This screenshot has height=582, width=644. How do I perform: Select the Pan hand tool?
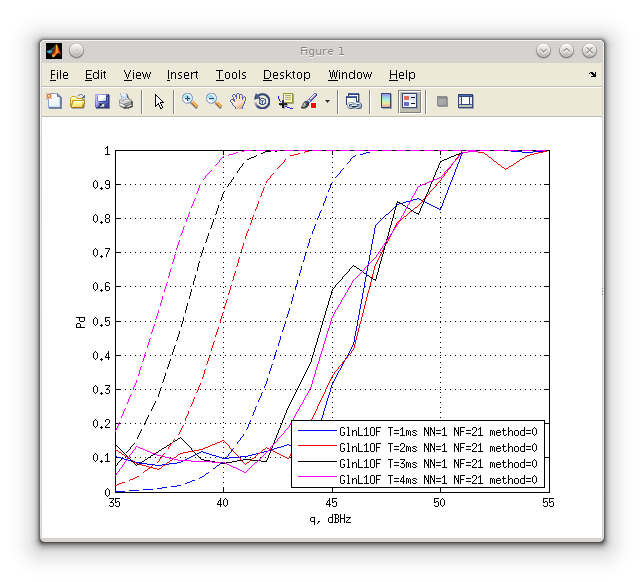coord(238,101)
